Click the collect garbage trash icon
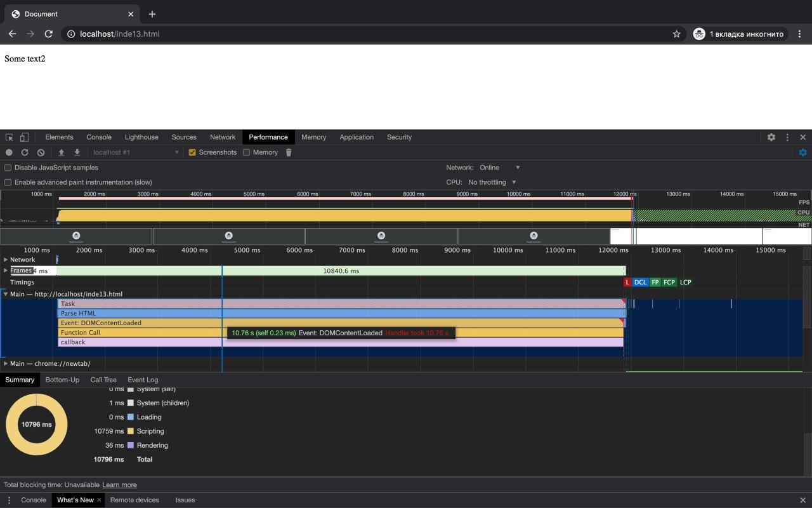Viewport: 812px width, 508px height. coord(289,152)
